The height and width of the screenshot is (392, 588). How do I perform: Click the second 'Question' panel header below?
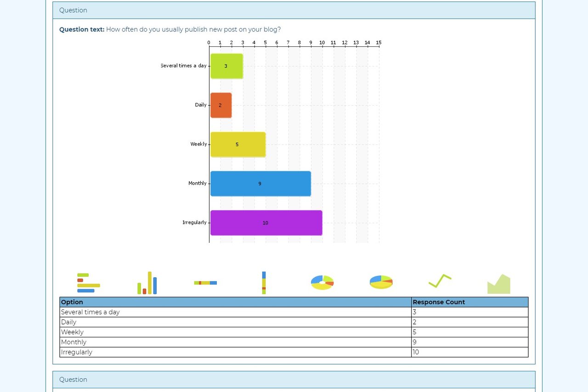tap(294, 380)
